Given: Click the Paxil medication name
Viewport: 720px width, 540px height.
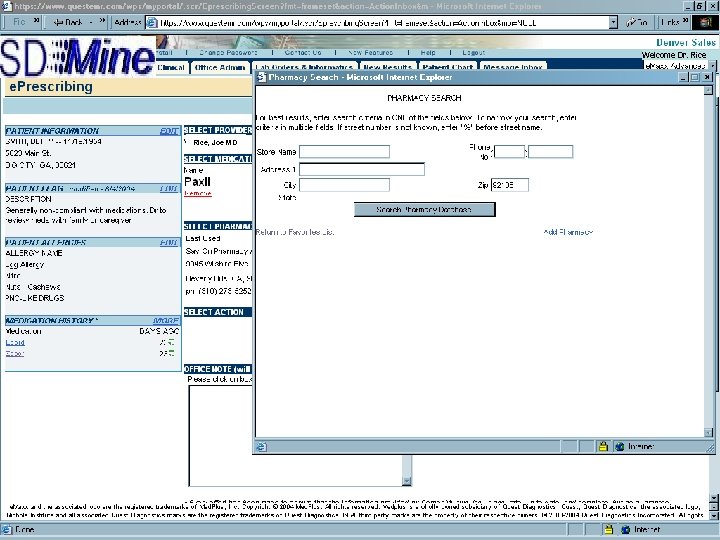Looking at the screenshot, I should [x=197, y=182].
